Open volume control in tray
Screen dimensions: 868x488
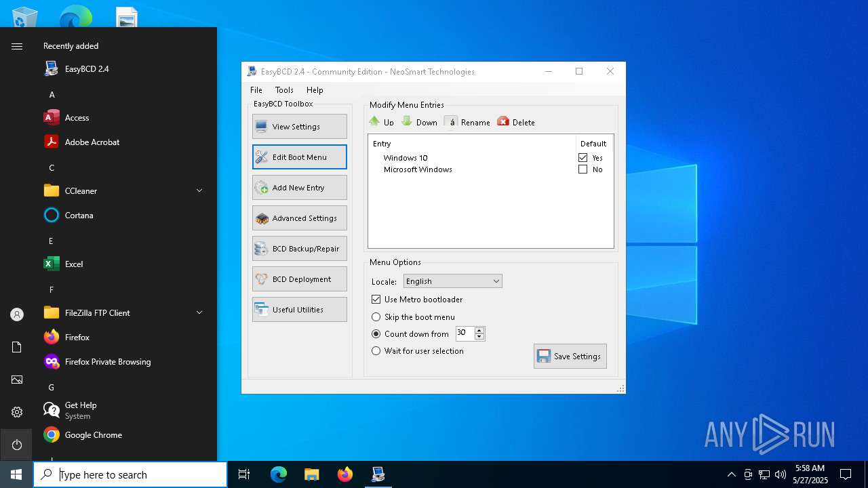click(x=781, y=474)
